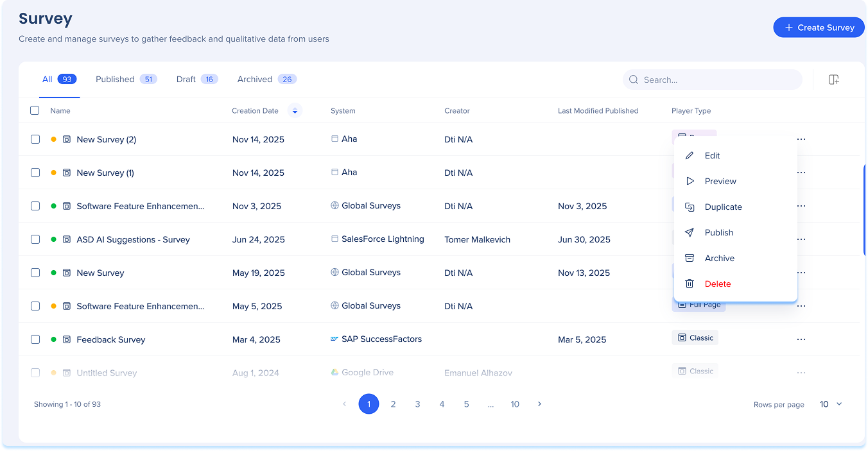Open the manage columns icon beside search
The image size is (868, 451).
[x=833, y=80]
